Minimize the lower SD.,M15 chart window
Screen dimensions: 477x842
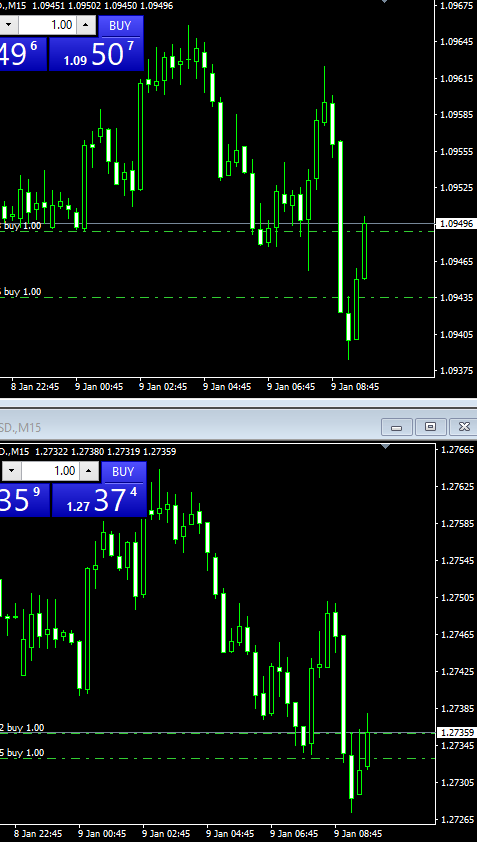pos(396,427)
